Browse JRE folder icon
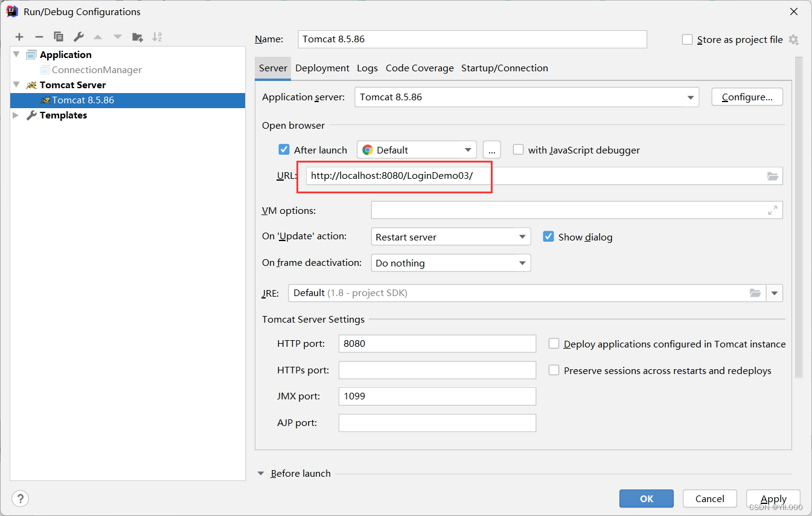 tap(755, 293)
